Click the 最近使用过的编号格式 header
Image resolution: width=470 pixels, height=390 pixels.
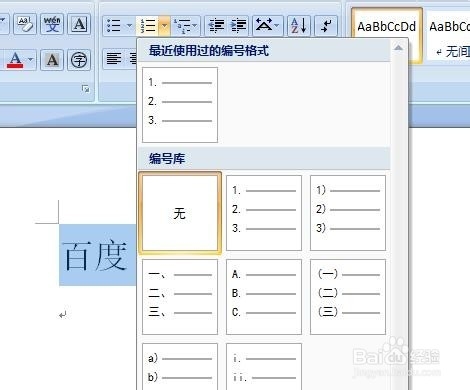209,51
